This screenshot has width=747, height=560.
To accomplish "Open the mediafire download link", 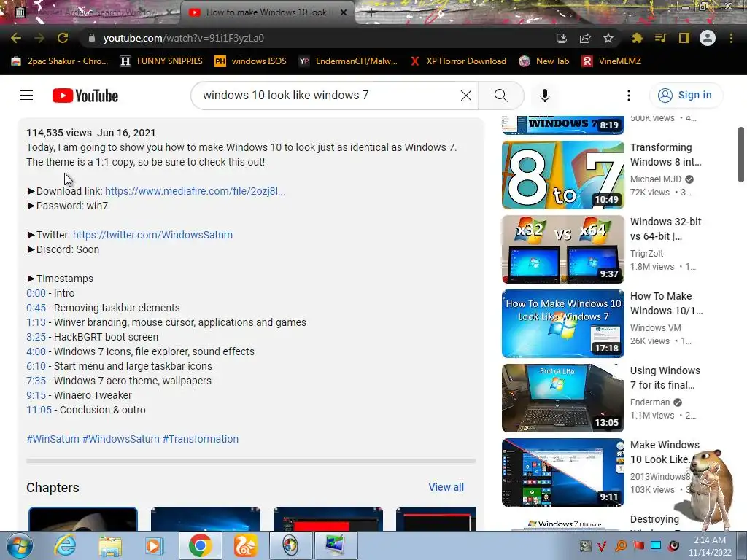I will tap(196, 191).
